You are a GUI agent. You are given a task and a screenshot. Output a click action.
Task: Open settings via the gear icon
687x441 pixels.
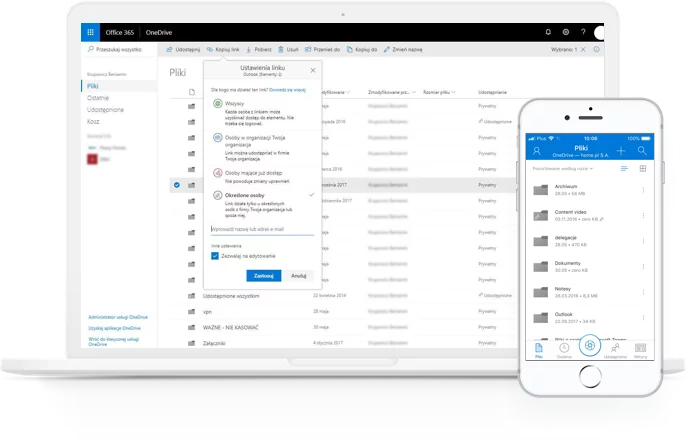click(566, 32)
